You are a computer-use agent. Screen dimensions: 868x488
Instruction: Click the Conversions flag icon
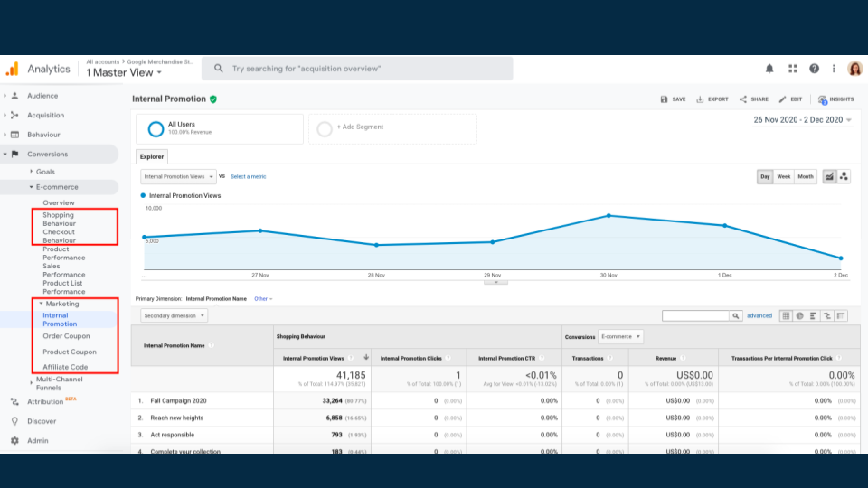(15, 154)
